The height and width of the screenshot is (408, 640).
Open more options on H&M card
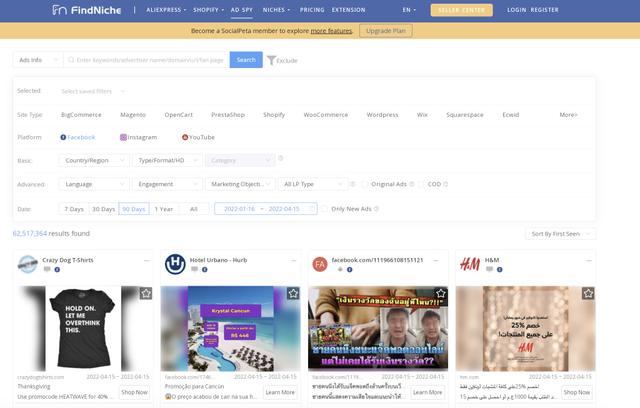click(x=589, y=260)
